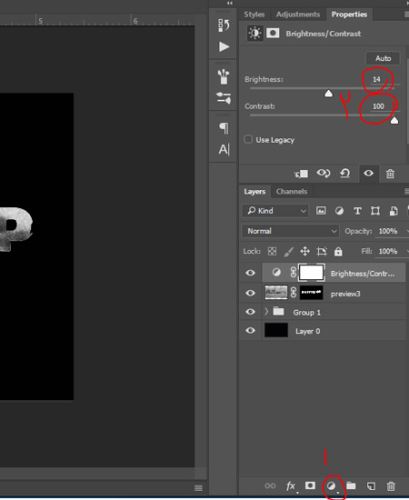Switch to the Channels tab
Viewport: 409px width, 500px height.
pyautogui.click(x=292, y=192)
